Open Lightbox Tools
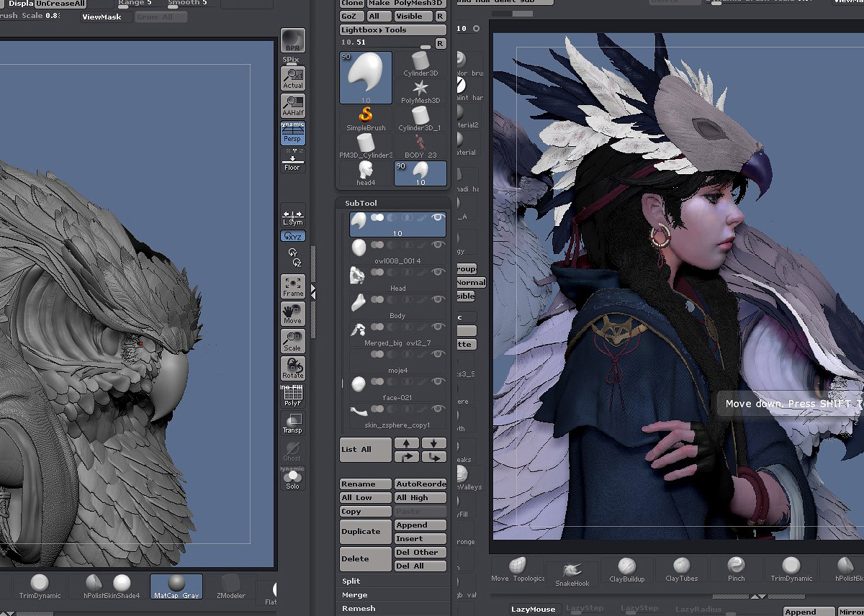The image size is (864, 616). [x=393, y=30]
